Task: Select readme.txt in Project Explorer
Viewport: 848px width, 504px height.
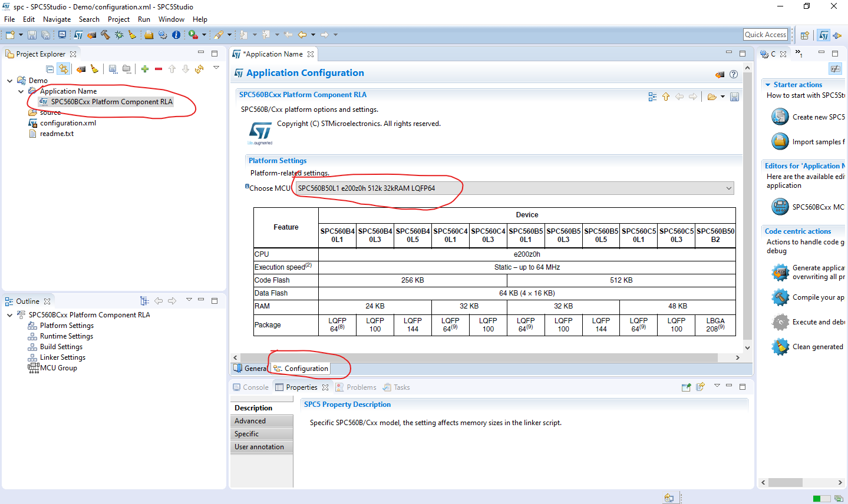Action: [57, 134]
